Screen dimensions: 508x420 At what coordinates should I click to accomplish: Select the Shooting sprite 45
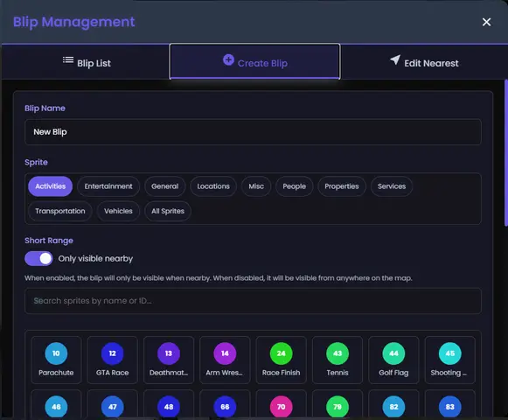450,360
